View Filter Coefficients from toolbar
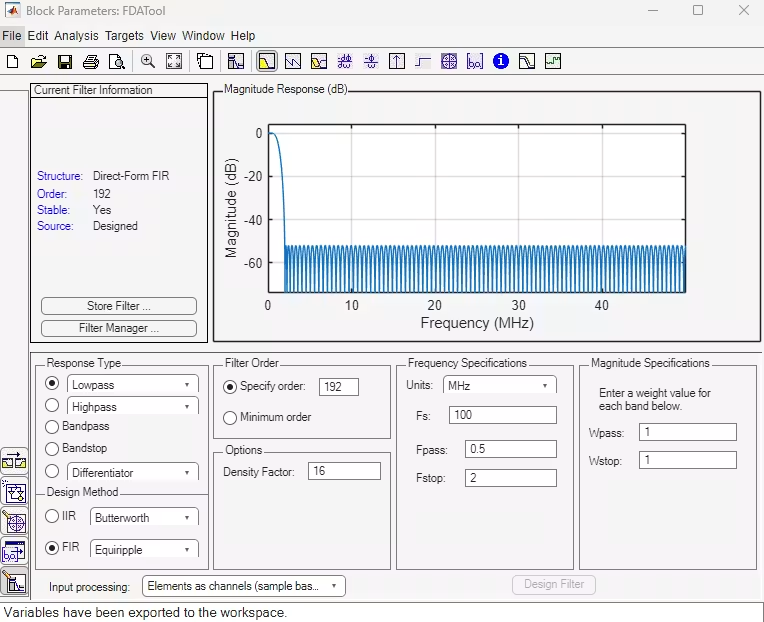The height and width of the screenshot is (622, 764). point(475,61)
